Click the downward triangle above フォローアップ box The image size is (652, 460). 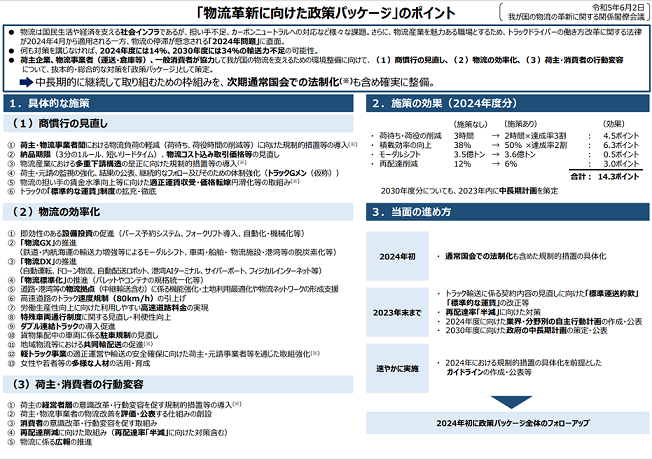pos(511,402)
